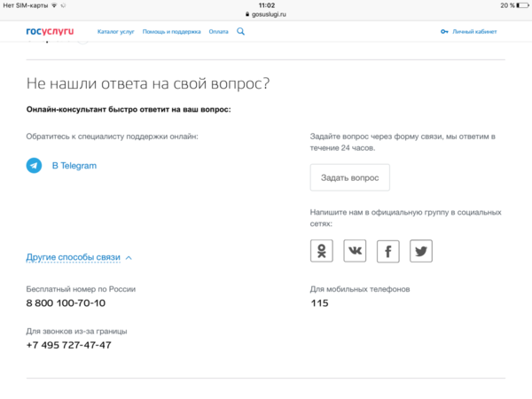Image resolution: width=532 pixels, height=399 pixels.
Task: Open Каталог услуг menu item
Action: coord(115,32)
